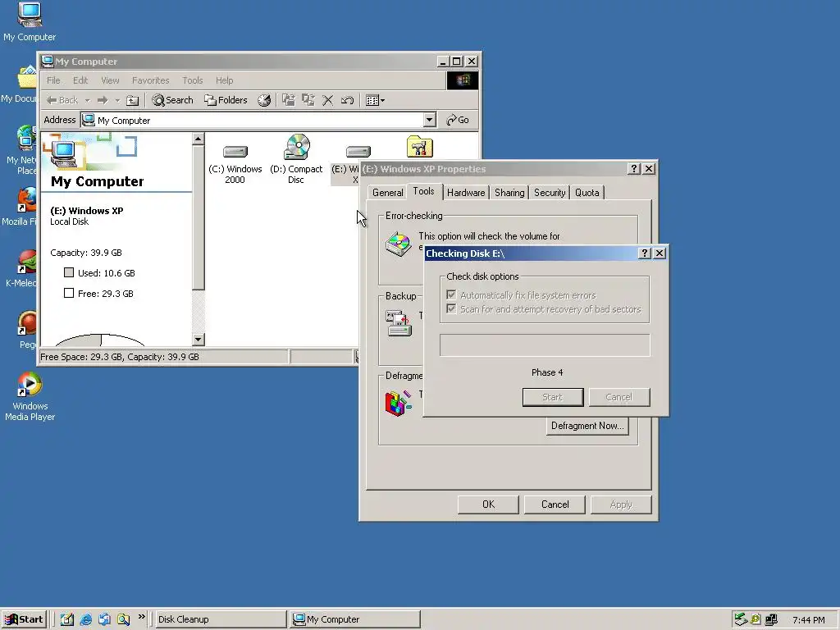This screenshot has height=630, width=840.
Task: Open the Help menu in My Computer
Action: coord(225,80)
